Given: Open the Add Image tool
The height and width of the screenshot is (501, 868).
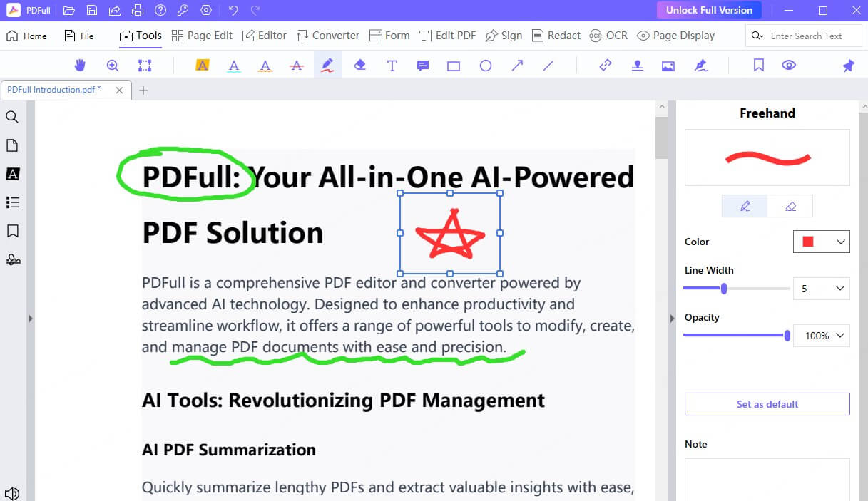Looking at the screenshot, I should (667, 65).
